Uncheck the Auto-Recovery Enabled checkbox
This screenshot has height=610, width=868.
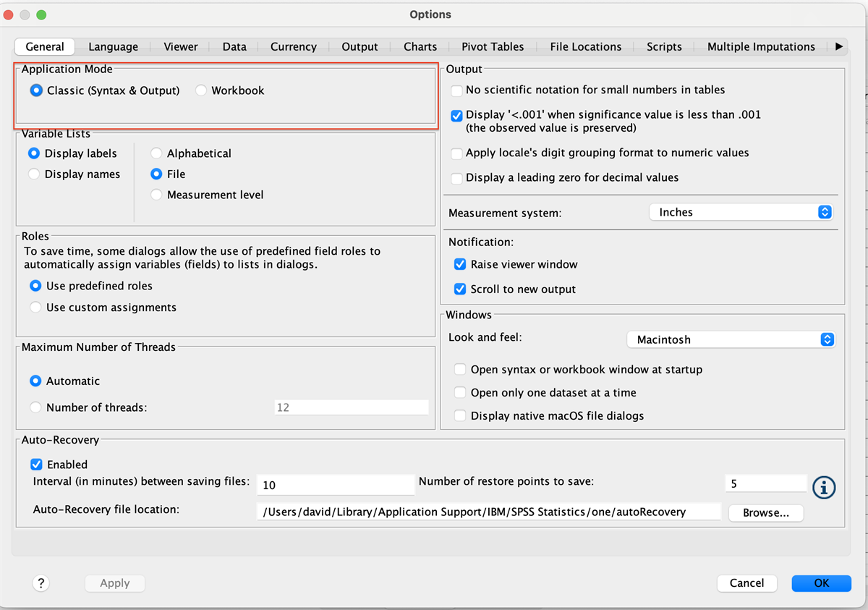[x=36, y=465]
